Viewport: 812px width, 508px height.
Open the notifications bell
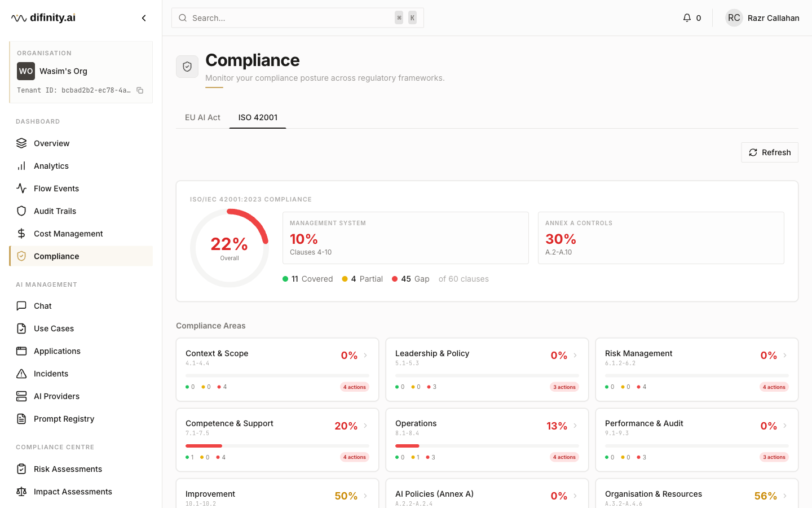click(x=687, y=18)
